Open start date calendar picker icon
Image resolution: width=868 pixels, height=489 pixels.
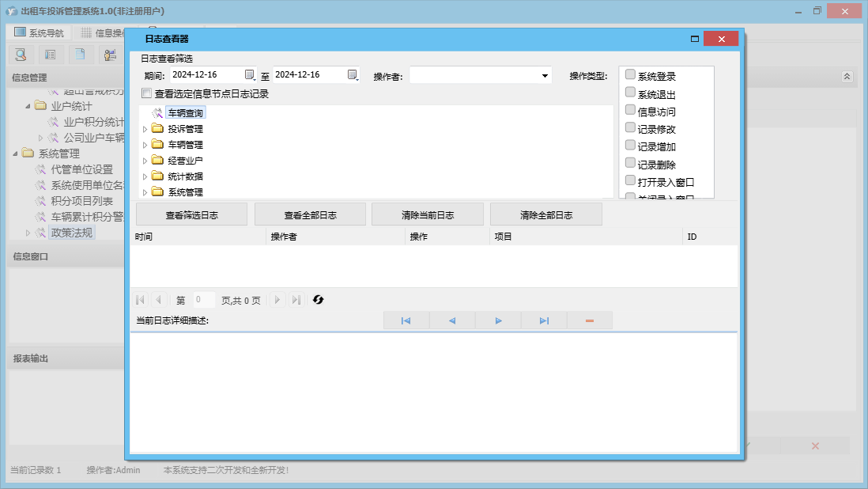pos(250,74)
